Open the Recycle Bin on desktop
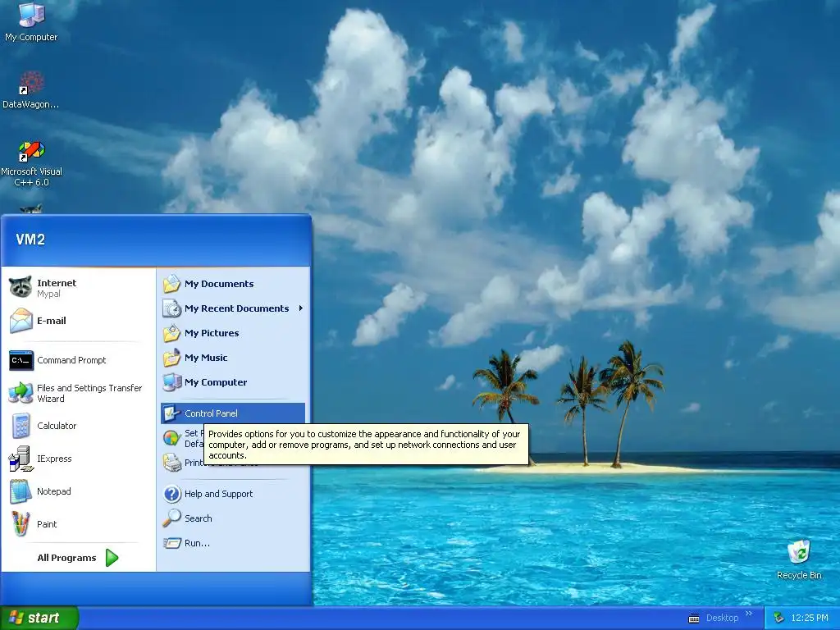The image size is (840, 630). pos(799,559)
